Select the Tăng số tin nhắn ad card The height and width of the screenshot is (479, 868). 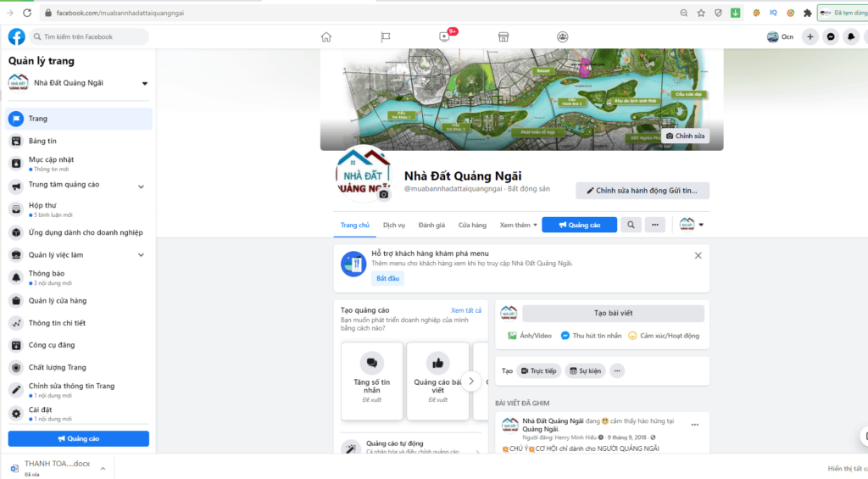372,381
